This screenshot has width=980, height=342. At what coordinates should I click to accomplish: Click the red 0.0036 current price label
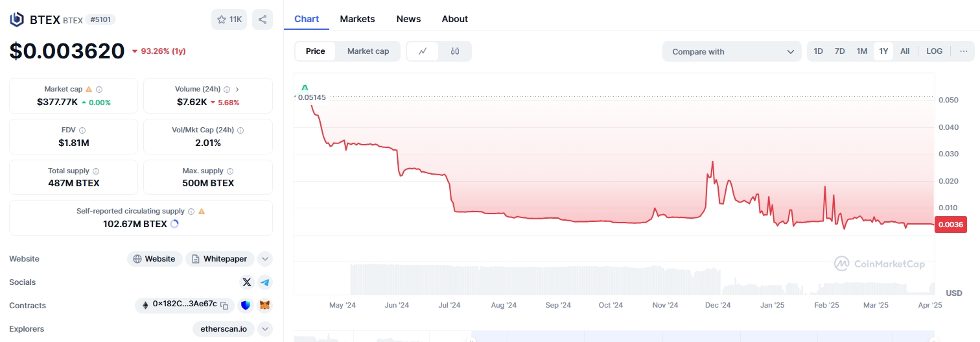pos(950,225)
